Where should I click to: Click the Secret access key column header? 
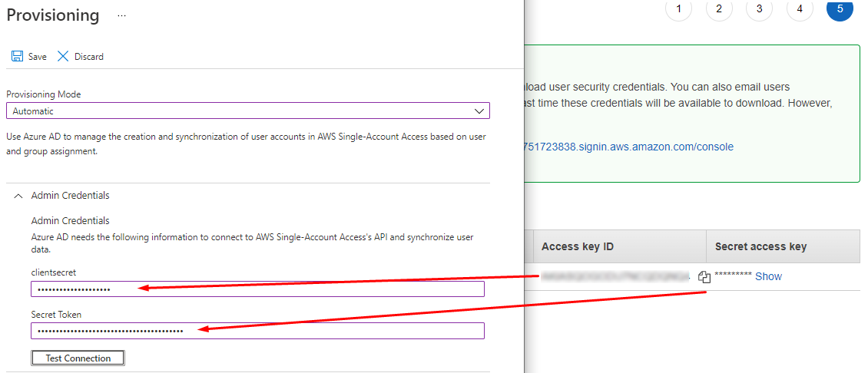point(760,246)
